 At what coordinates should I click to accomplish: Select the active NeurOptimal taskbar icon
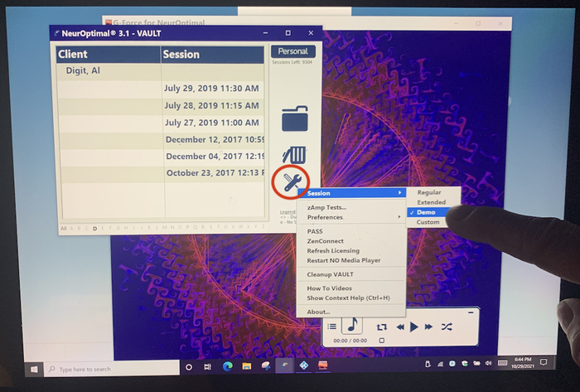coord(284,366)
